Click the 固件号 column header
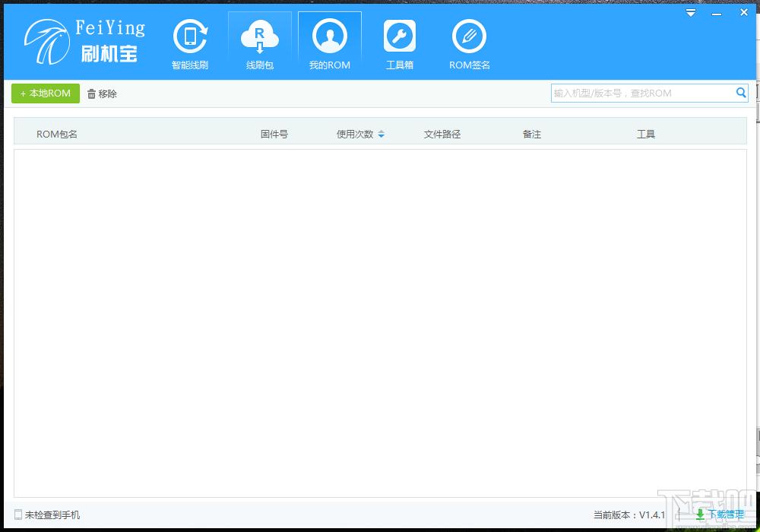Viewport: 760px width, 532px height. click(274, 135)
